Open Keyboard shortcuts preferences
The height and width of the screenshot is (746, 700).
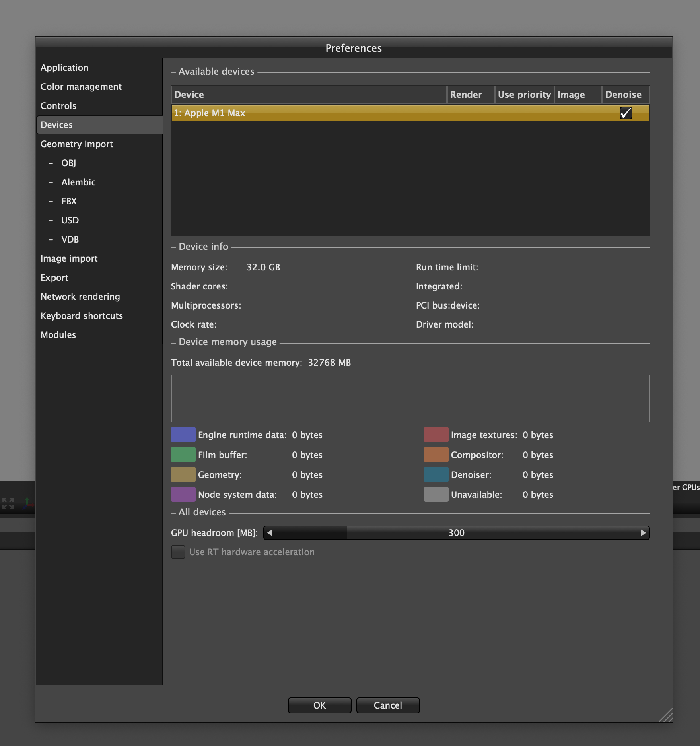(x=82, y=316)
